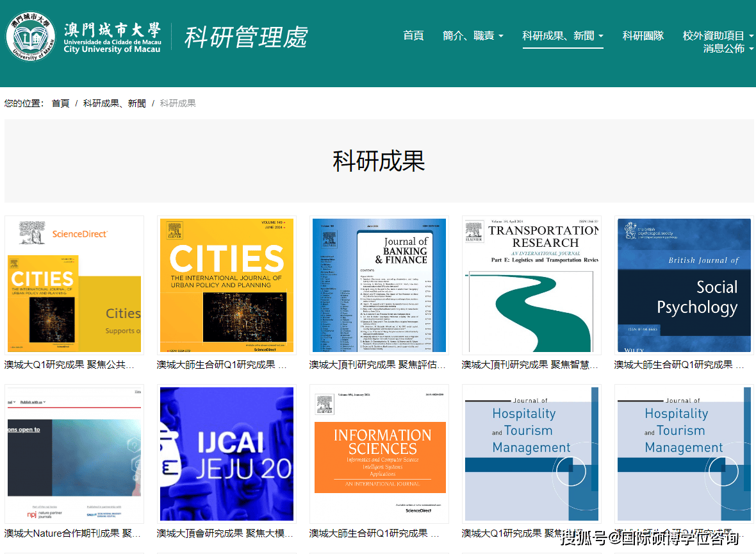Open article title under Social Psychology cover

click(679, 365)
